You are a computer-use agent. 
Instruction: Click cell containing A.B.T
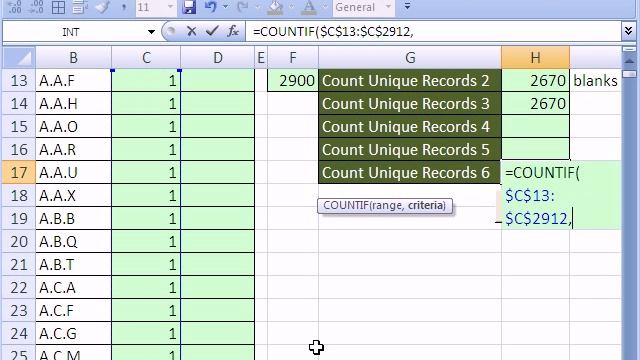coord(73,264)
